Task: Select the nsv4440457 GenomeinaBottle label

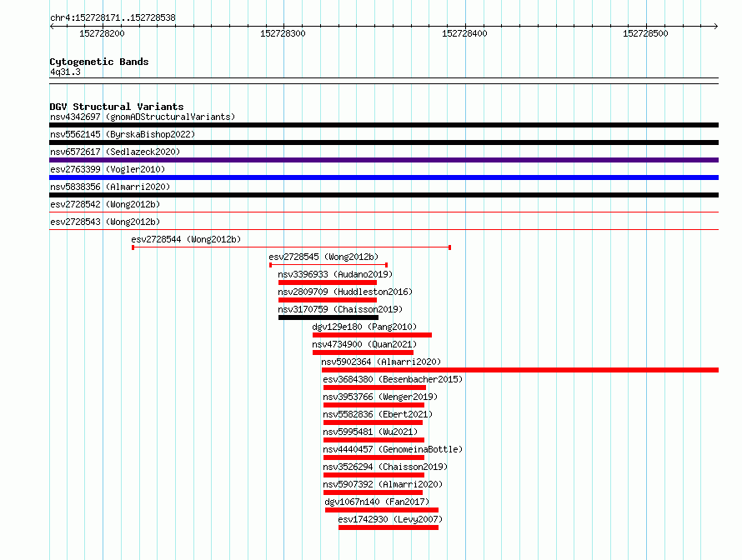Action: click(393, 449)
